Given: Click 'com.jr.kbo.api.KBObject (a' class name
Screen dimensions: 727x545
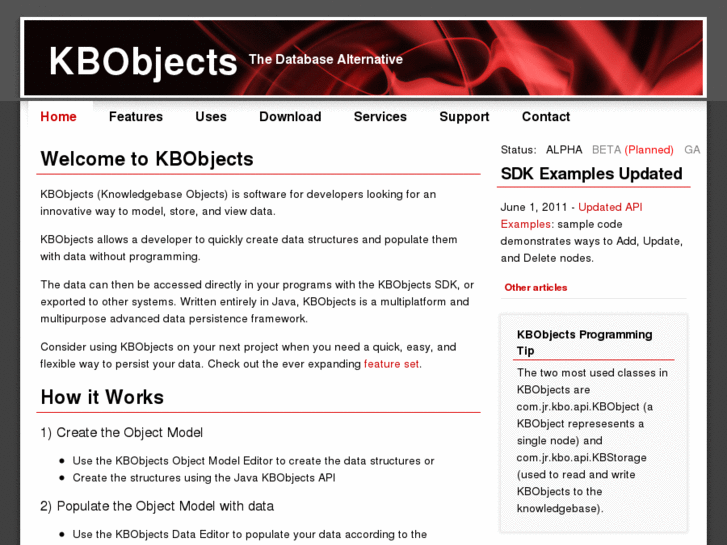Looking at the screenshot, I should 585,407.
